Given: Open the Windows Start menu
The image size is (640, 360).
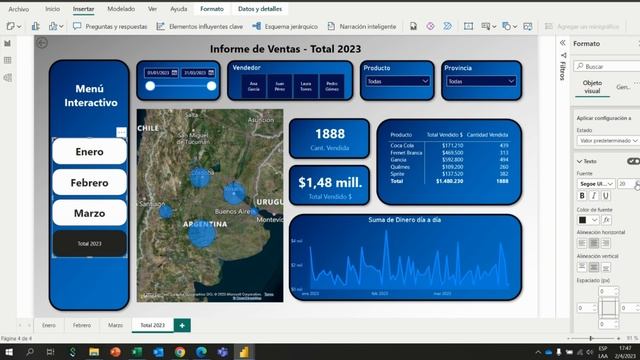Looking at the screenshot, I should coord(8,352).
